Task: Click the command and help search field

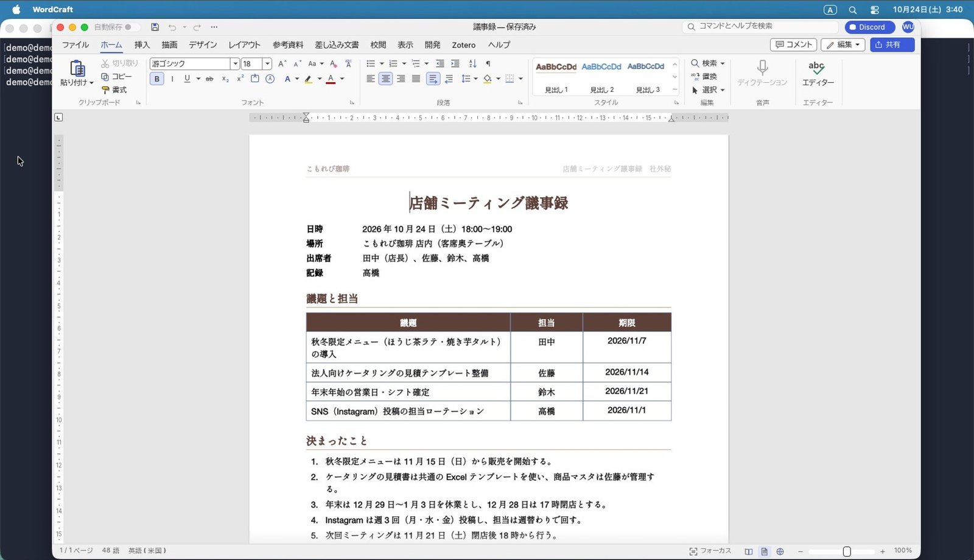Action: pyautogui.click(x=761, y=26)
